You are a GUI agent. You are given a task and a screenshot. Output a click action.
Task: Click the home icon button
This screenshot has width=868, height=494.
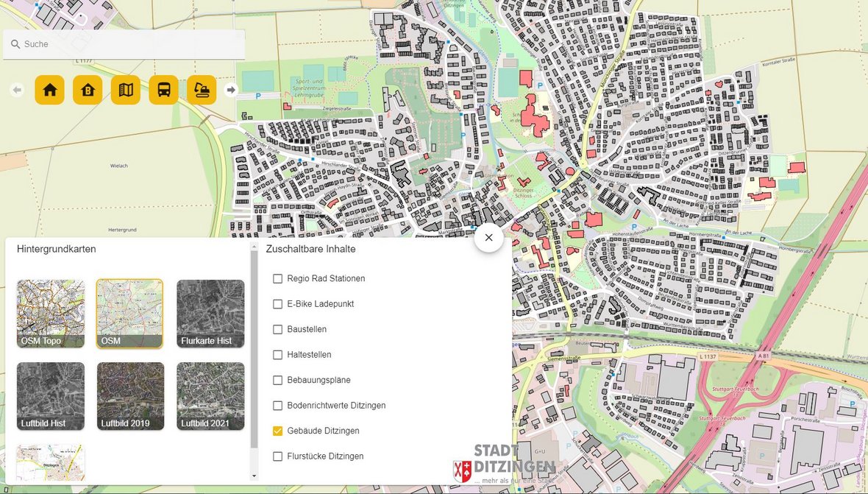tap(50, 90)
